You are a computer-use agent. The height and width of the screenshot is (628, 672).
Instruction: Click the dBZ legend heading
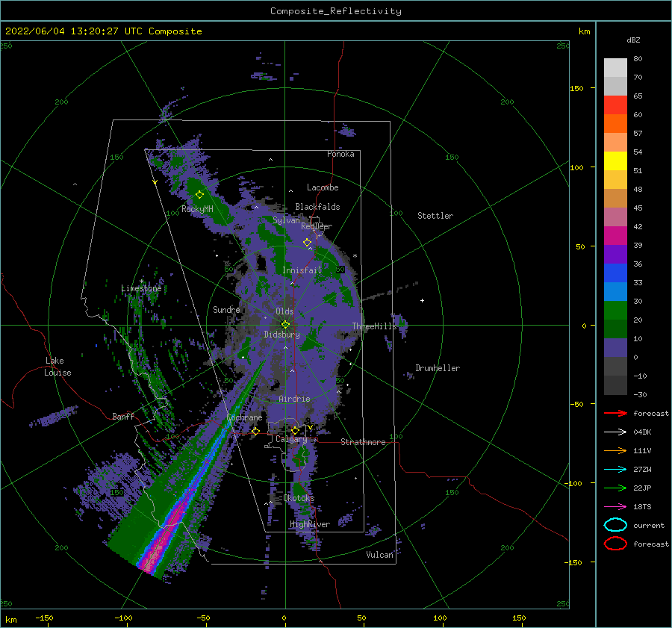click(x=633, y=40)
